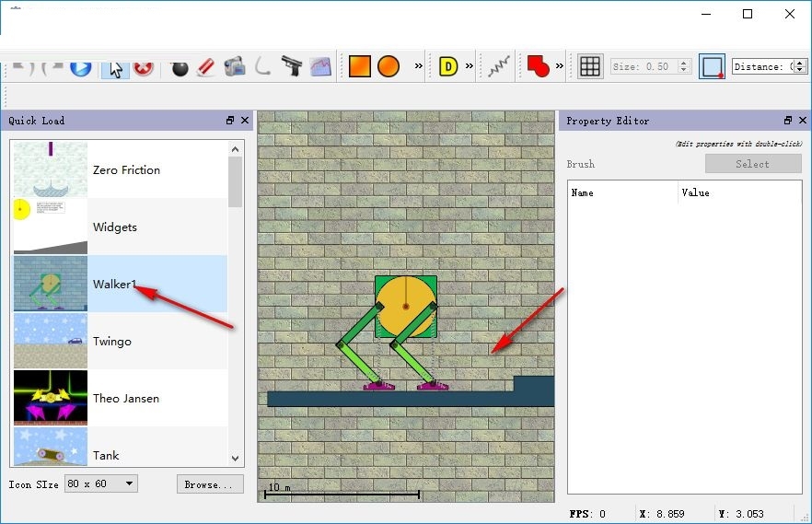This screenshot has width=812, height=524.
Task: Click the Browse... button
Action: tap(210, 484)
